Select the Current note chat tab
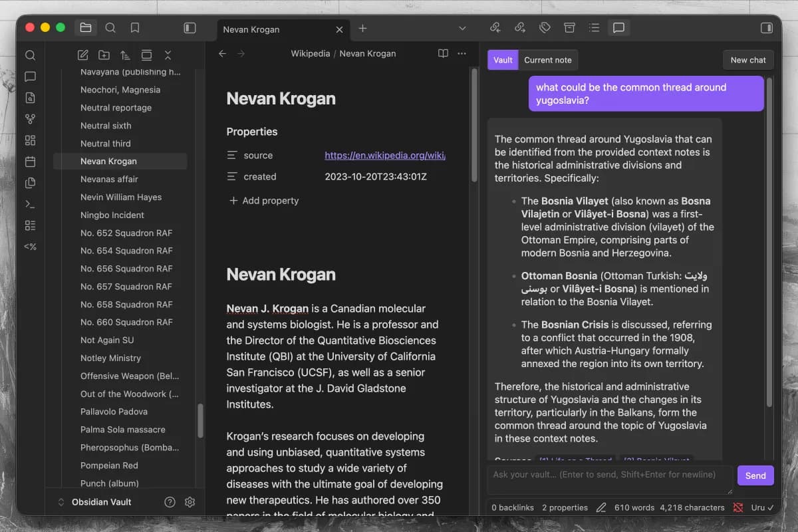The height and width of the screenshot is (532, 798). click(x=548, y=60)
